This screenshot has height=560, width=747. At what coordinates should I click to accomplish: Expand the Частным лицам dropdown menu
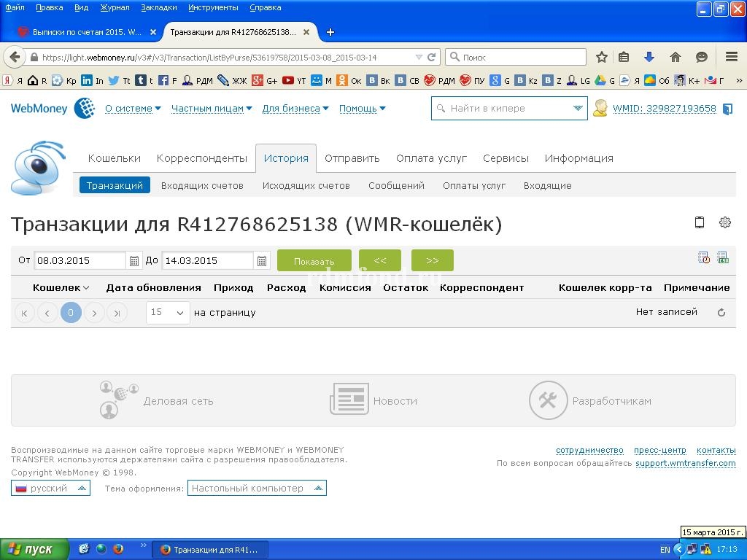pos(212,109)
